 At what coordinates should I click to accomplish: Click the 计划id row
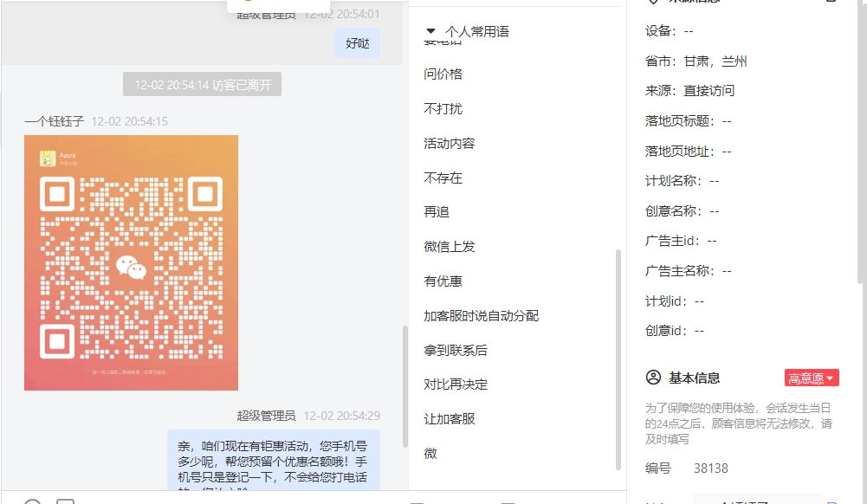point(675,301)
